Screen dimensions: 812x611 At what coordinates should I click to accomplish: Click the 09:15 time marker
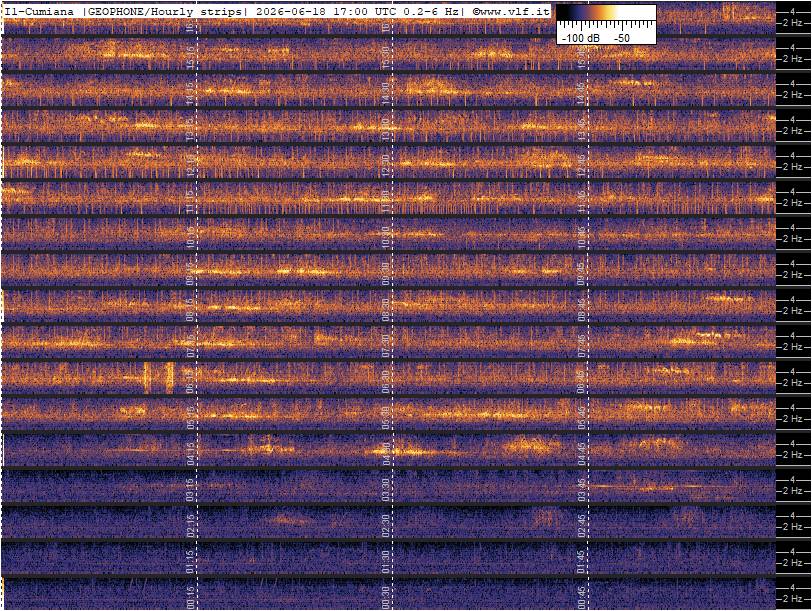tap(191, 273)
